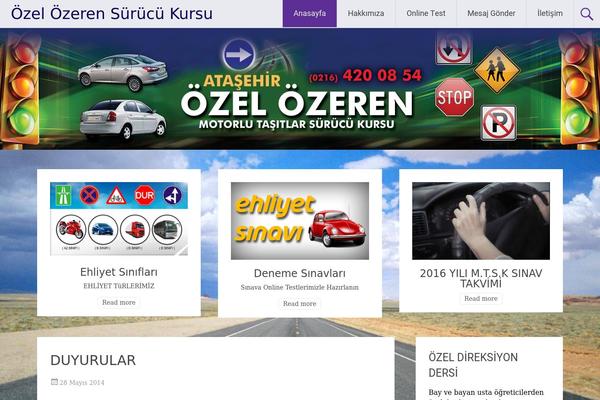Open the Ehliyet Sınıfları card image

coord(119,219)
